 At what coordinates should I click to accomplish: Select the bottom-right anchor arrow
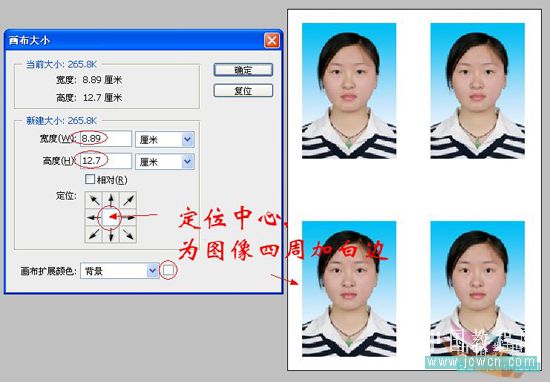pos(128,234)
